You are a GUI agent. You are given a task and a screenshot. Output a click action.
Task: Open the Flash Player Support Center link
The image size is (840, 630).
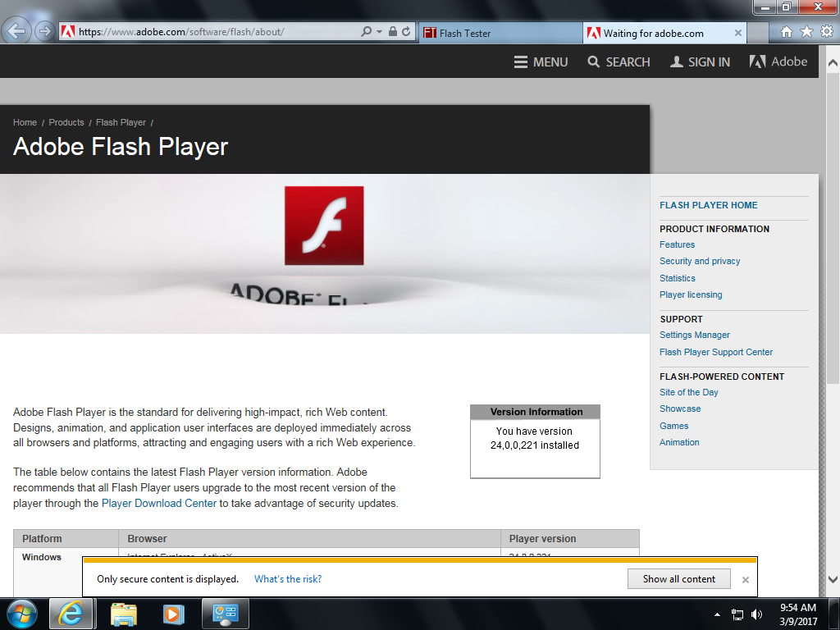tap(715, 352)
